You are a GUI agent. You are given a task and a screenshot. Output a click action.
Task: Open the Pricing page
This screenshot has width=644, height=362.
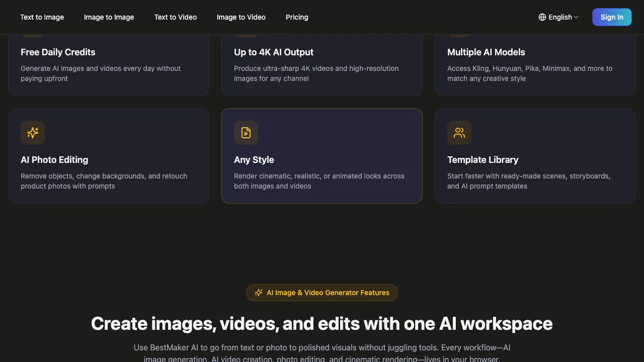(x=297, y=17)
